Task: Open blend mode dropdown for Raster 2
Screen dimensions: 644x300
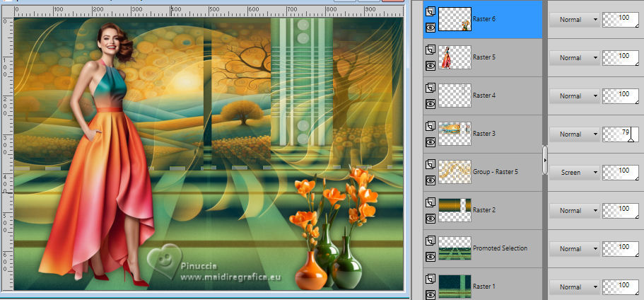Action: [575, 211]
